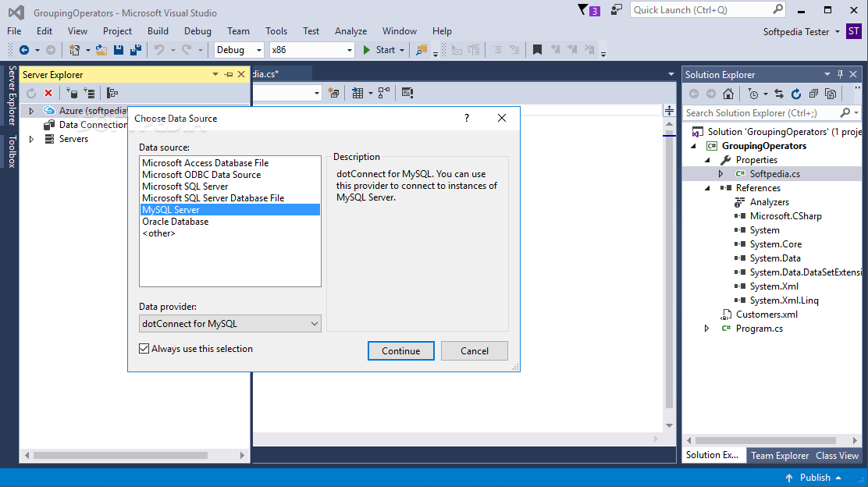Expand the Servers node in Server Explorer
Screen dimensions: 868x487
click(31, 139)
